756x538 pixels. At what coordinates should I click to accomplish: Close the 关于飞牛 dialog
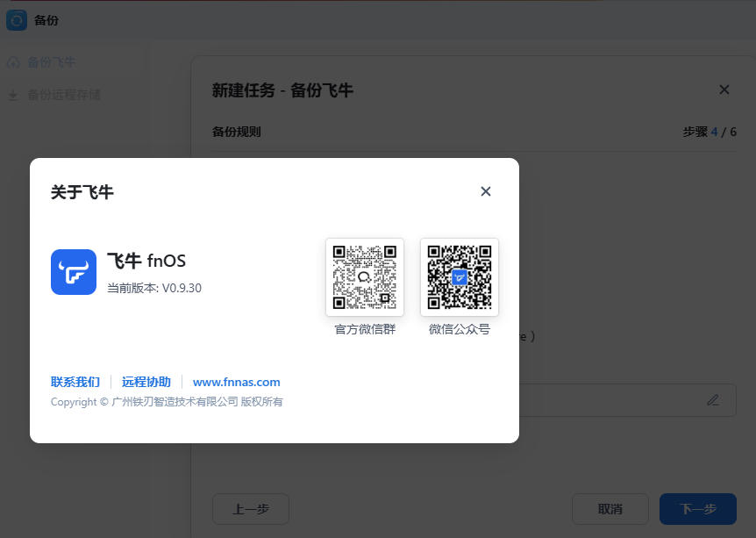(x=485, y=191)
